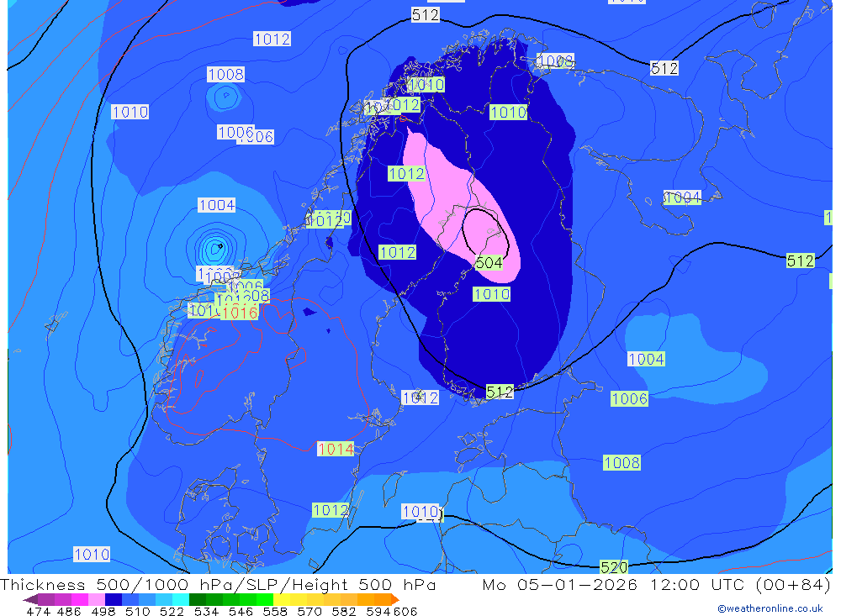
Task: Click the '520' height contour label
Action: pyautogui.click(x=614, y=567)
